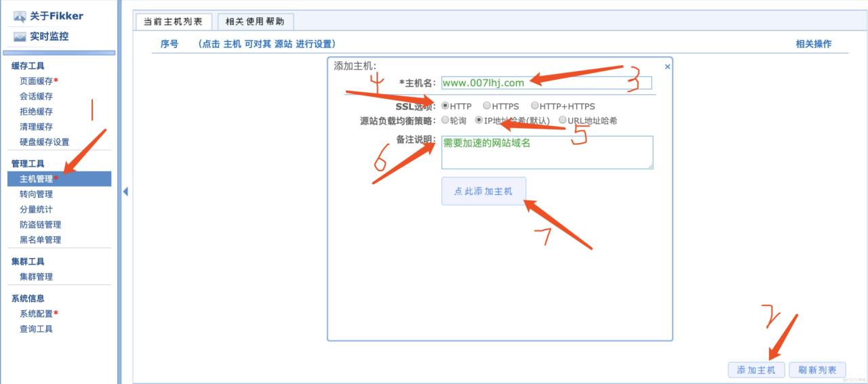
Task: Open 分量统计
Action: coord(36,209)
